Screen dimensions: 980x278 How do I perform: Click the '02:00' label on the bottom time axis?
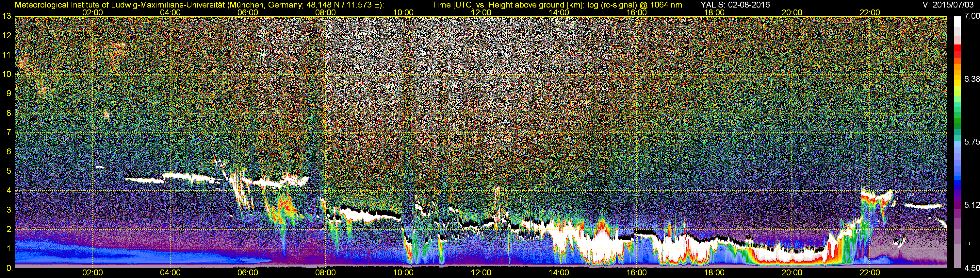pos(92,273)
